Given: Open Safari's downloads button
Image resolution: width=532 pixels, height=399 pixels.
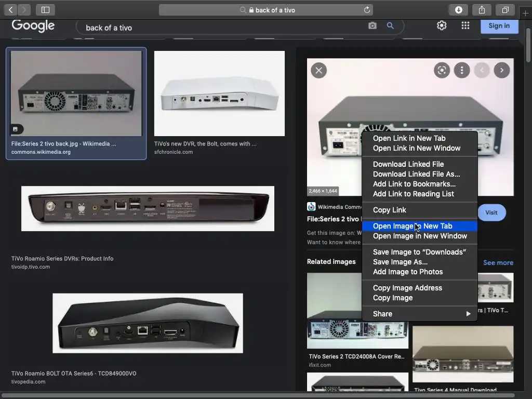Looking at the screenshot, I should tap(458, 10).
